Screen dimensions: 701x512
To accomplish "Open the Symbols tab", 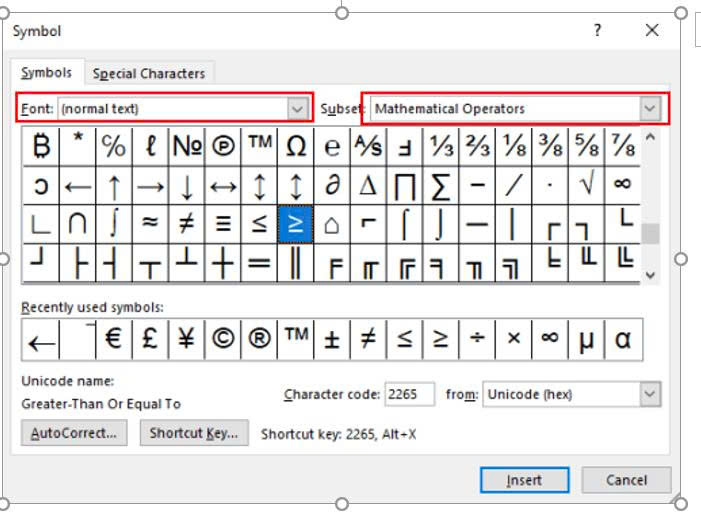I will pos(47,73).
